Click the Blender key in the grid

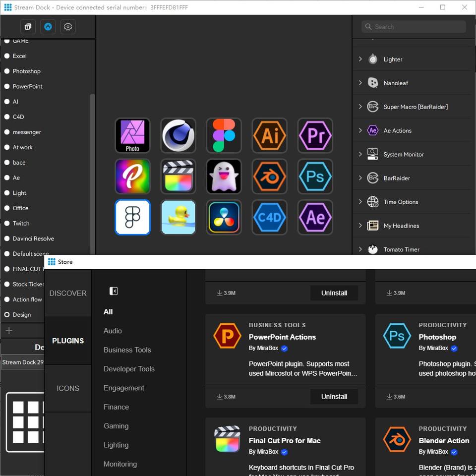(x=269, y=176)
